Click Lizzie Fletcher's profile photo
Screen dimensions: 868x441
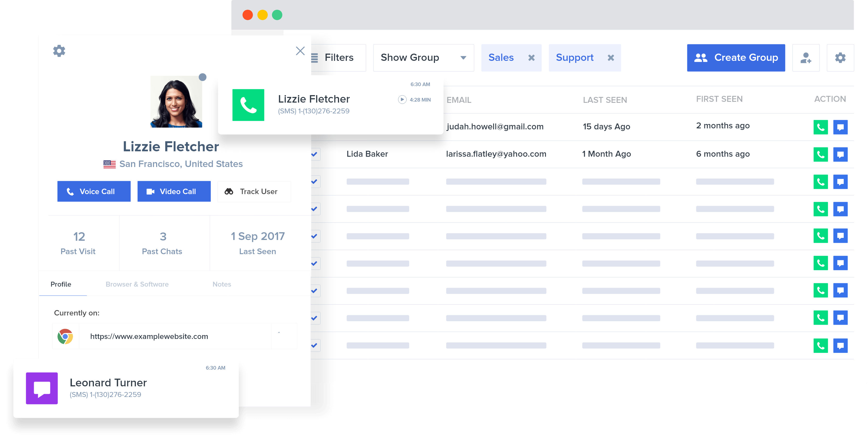176,102
